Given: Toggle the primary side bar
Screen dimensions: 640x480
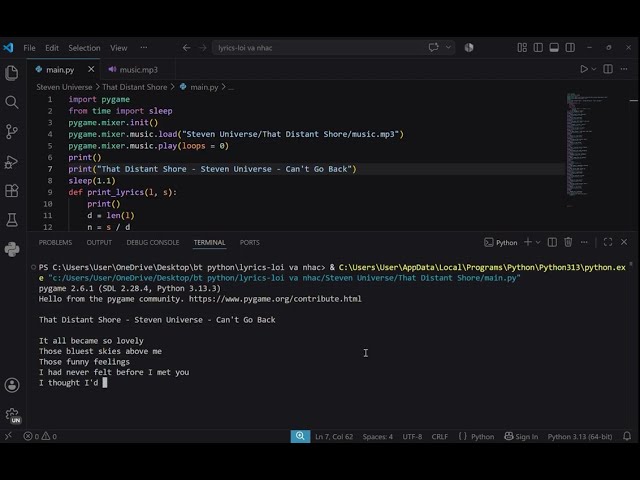Looking at the screenshot, I should pos(538,48).
